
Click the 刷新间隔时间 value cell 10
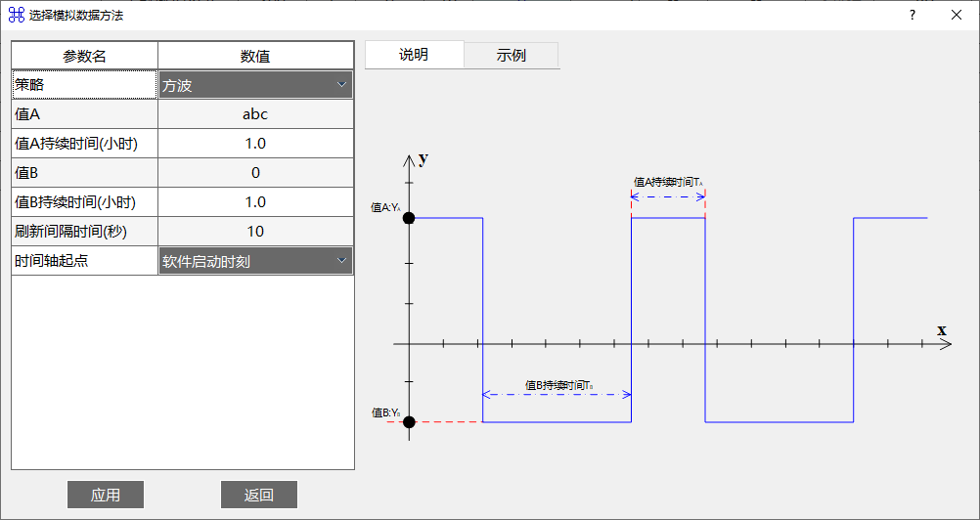coord(255,232)
